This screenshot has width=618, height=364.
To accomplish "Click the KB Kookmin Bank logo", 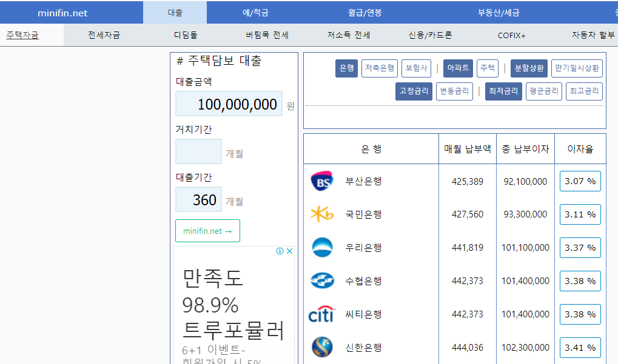I will tap(322, 214).
